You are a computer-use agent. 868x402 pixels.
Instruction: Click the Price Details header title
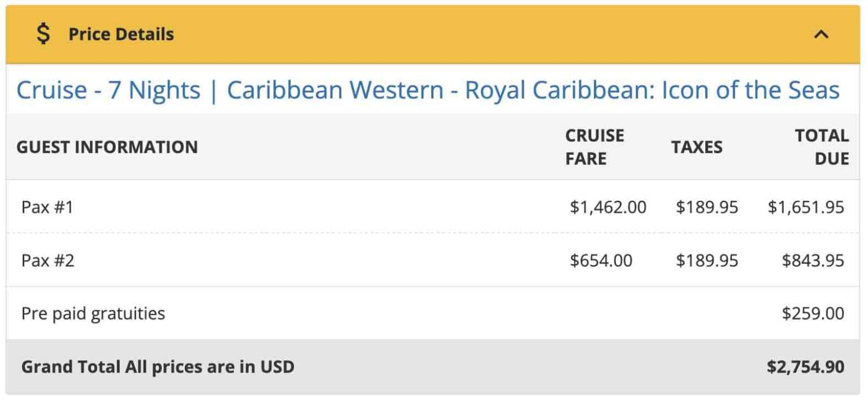pyautogui.click(x=121, y=34)
